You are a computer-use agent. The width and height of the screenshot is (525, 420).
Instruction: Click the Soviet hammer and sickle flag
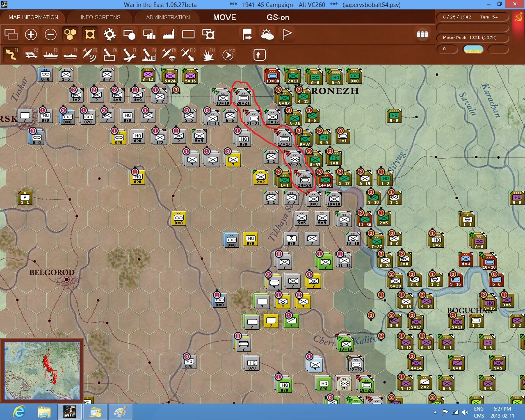(518, 18)
